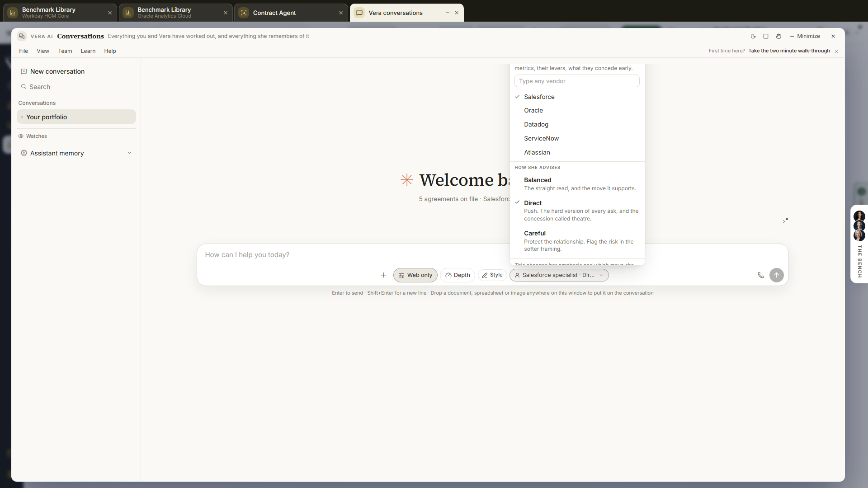Click the red asterisk Welcome icon
This screenshot has width=868, height=488.
pyautogui.click(x=407, y=180)
